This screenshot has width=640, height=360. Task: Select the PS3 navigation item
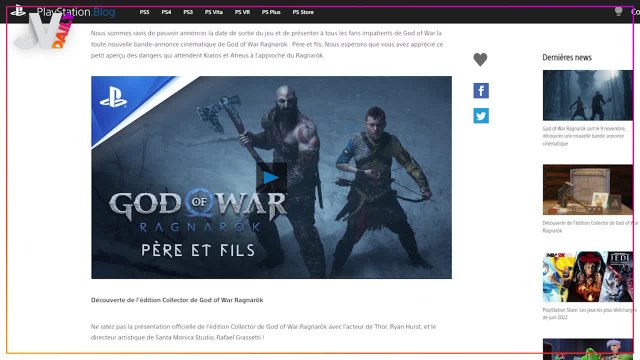pyautogui.click(x=188, y=12)
